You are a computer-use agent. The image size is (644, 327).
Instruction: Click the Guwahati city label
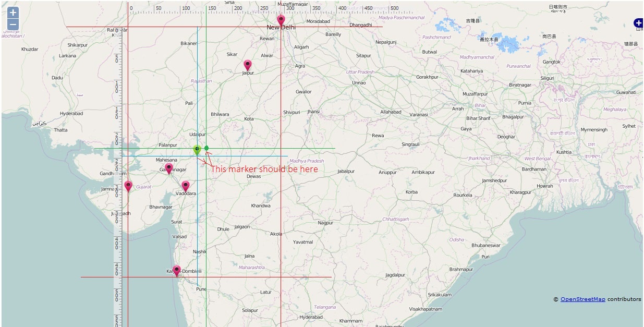[626, 92]
